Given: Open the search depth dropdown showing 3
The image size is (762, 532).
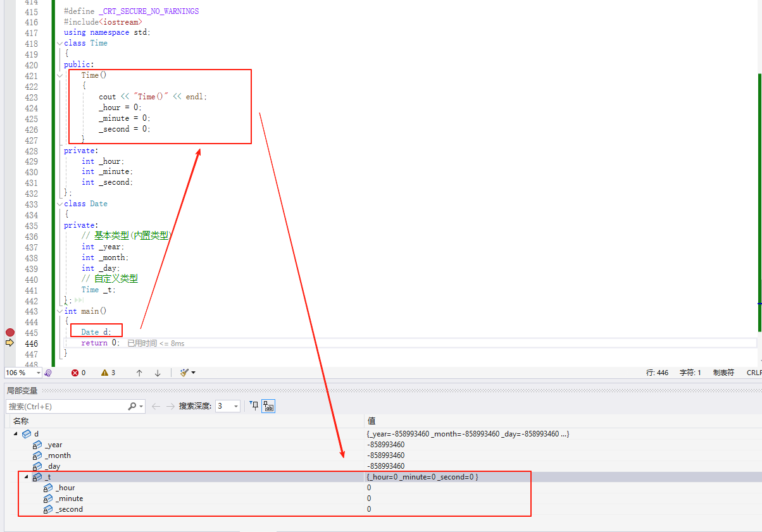Looking at the screenshot, I should tap(236, 406).
